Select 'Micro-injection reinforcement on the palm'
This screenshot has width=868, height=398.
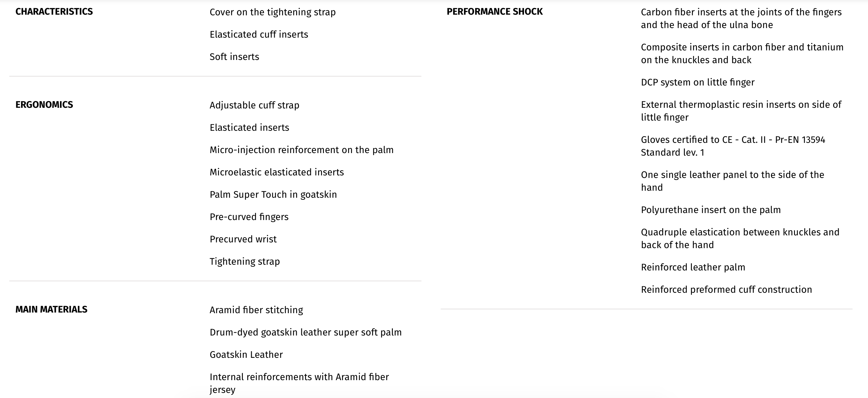coord(302,150)
